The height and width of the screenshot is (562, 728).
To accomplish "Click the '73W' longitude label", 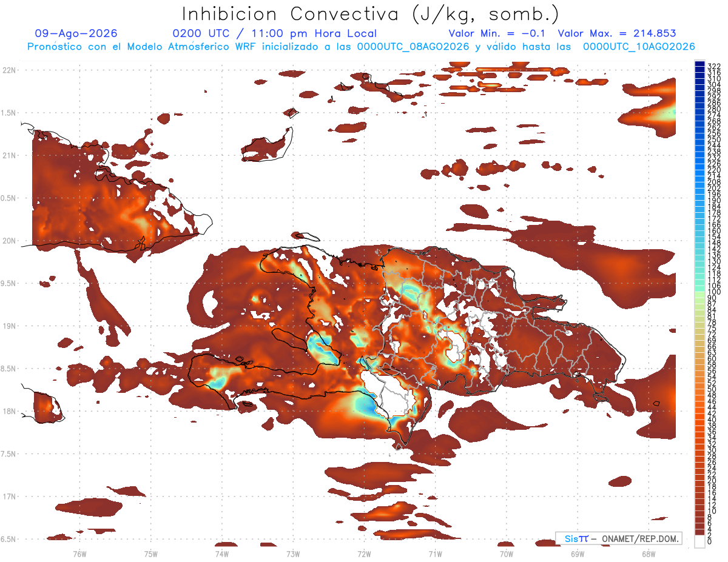I will click(x=293, y=554).
